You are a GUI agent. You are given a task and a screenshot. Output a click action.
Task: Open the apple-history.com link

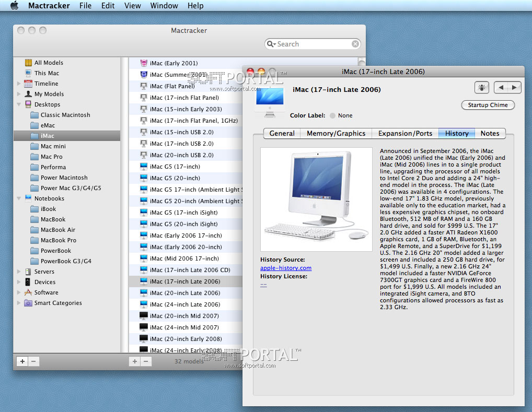click(x=286, y=268)
